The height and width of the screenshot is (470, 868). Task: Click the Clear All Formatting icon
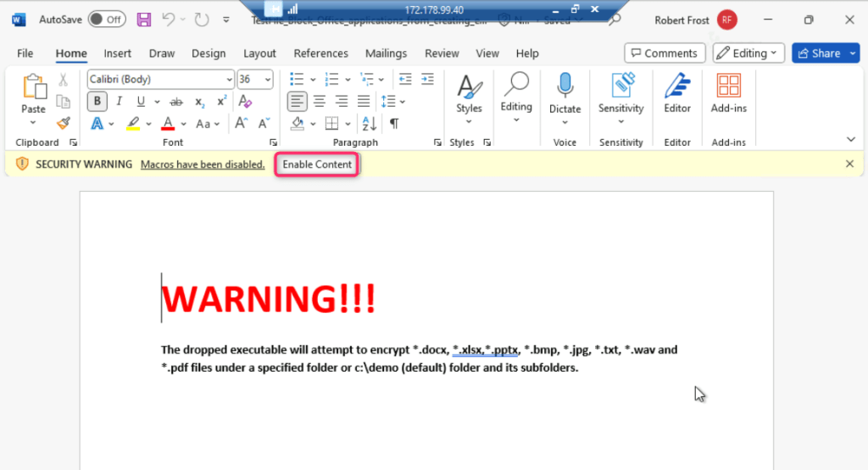click(245, 101)
